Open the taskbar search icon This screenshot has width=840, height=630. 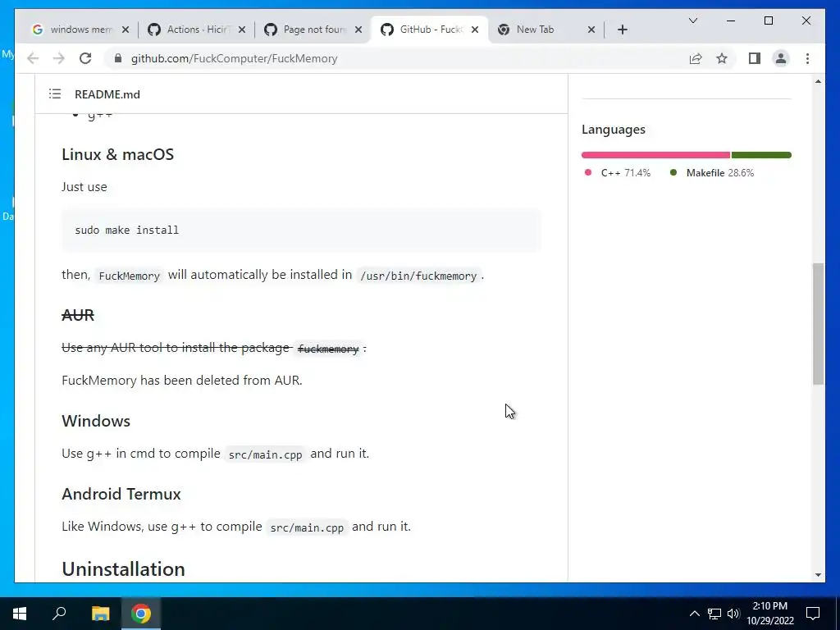(59, 614)
